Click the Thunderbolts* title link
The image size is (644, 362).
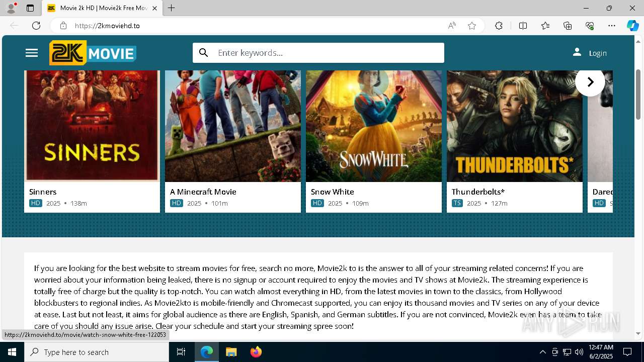[478, 192]
